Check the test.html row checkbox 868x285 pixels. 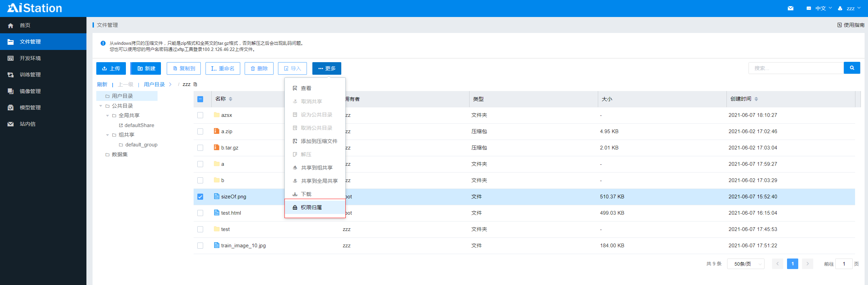tap(200, 213)
